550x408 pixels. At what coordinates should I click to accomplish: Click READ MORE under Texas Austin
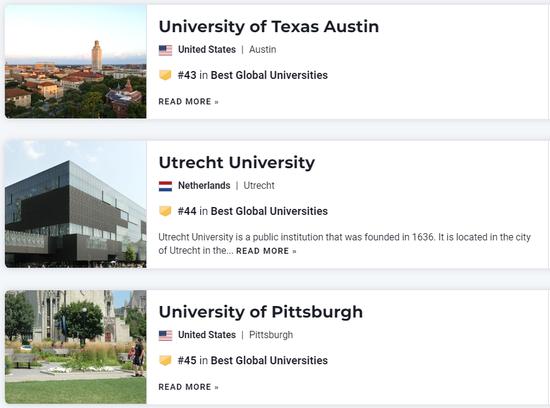188,102
